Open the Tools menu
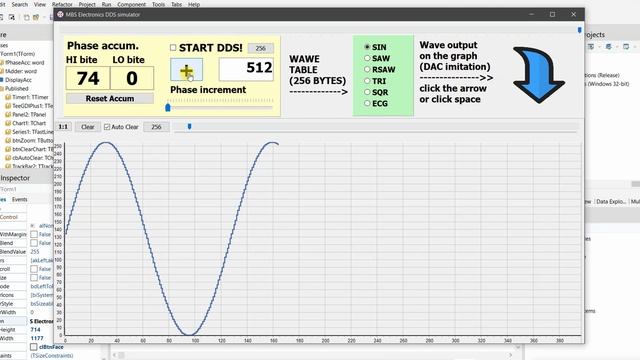The height and width of the screenshot is (360, 640). [x=158, y=4]
